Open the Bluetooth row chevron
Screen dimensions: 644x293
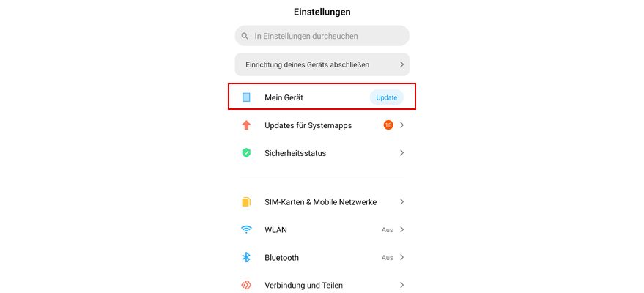pyautogui.click(x=401, y=258)
